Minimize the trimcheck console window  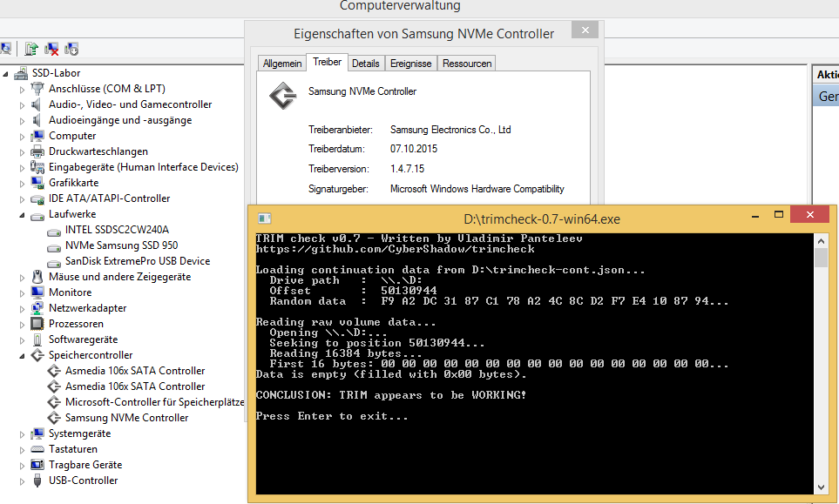click(755, 215)
